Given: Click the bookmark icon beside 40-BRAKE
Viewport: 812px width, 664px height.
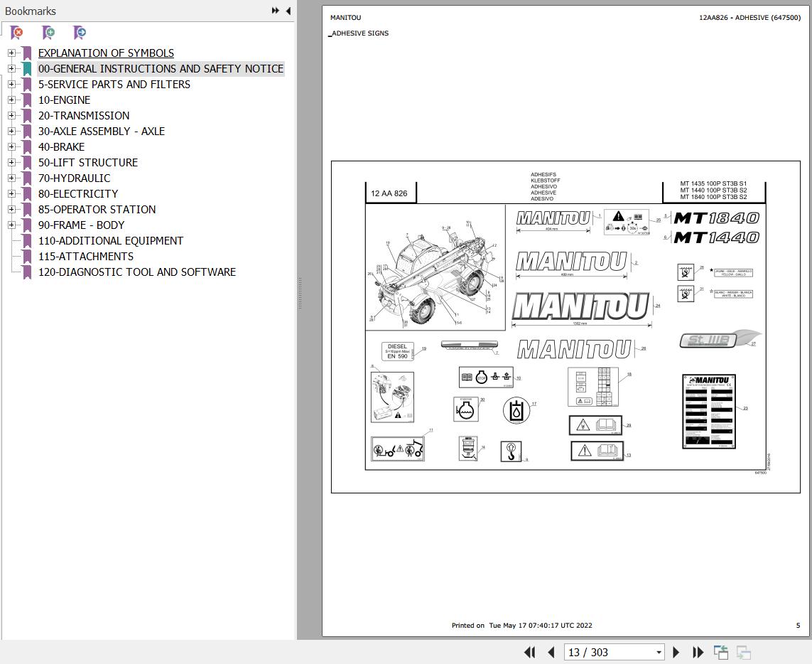Looking at the screenshot, I should tap(27, 147).
